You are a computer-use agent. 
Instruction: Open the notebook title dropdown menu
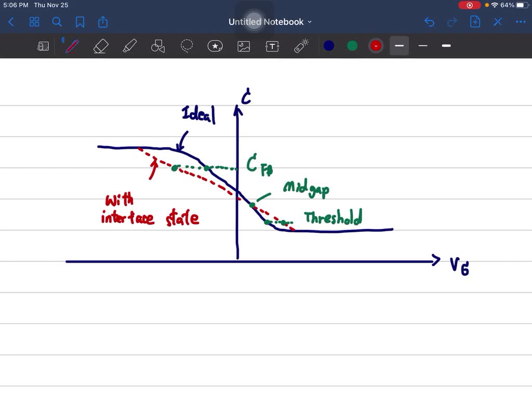pyautogui.click(x=310, y=22)
